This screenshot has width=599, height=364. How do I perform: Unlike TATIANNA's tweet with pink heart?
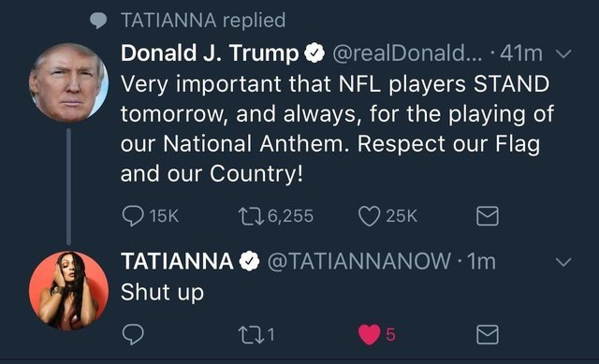[370, 335]
